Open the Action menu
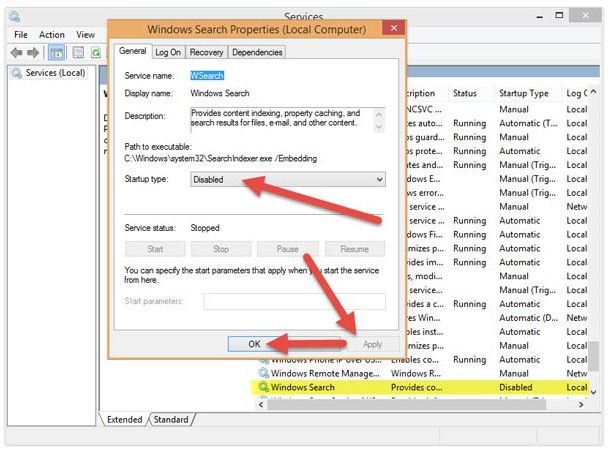611x456 pixels. tap(51, 35)
